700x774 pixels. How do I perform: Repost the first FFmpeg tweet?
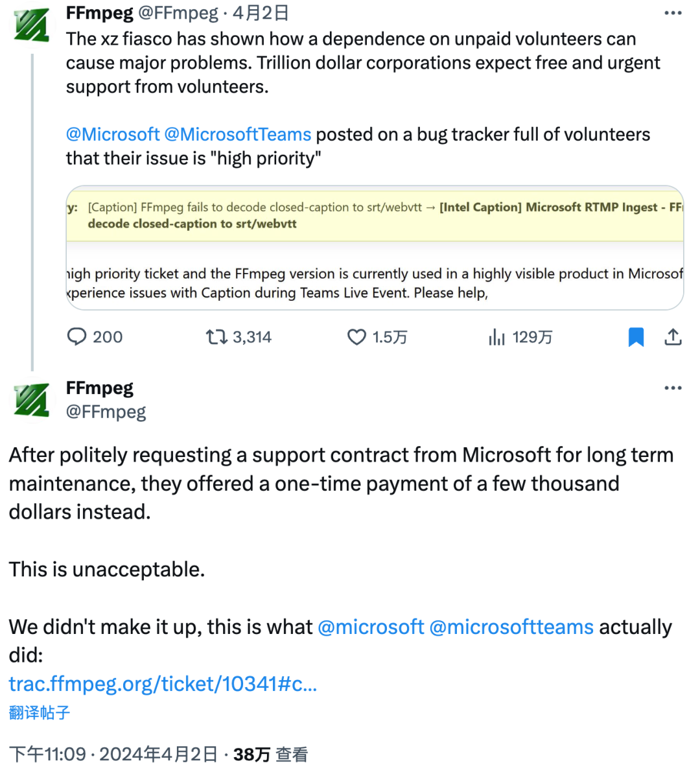[216, 336]
